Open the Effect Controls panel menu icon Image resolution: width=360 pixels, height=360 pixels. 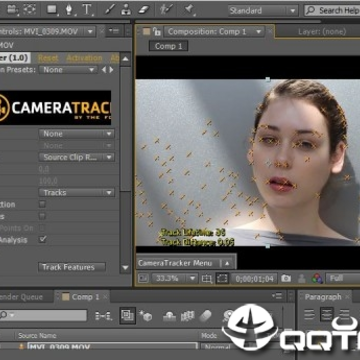click(x=114, y=31)
